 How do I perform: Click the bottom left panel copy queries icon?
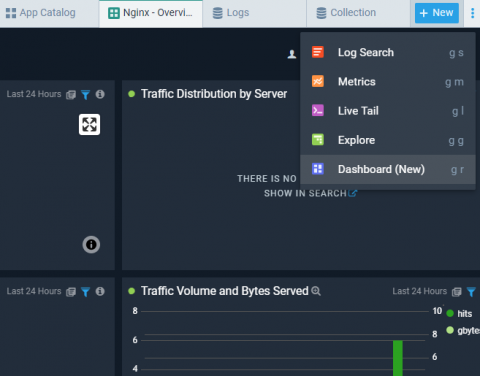(x=71, y=292)
